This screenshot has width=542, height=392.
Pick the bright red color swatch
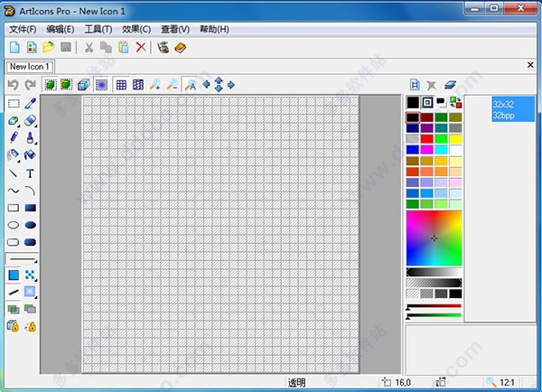click(x=426, y=139)
